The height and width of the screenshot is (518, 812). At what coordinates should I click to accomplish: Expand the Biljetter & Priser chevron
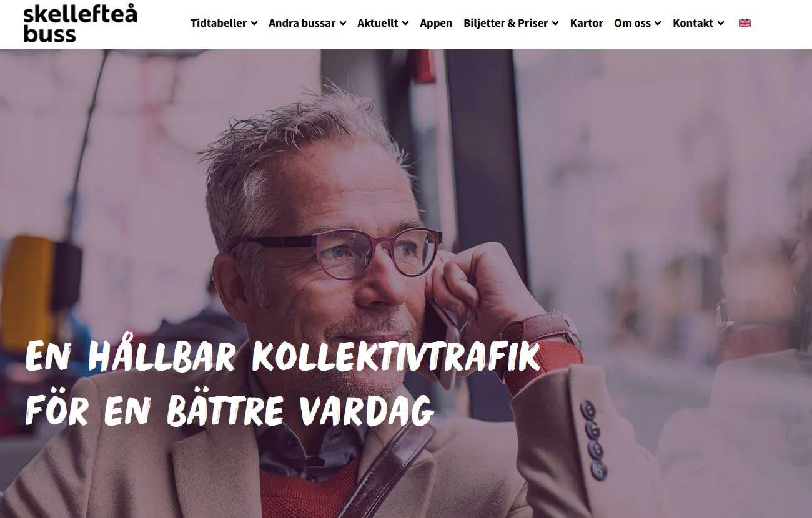point(555,23)
